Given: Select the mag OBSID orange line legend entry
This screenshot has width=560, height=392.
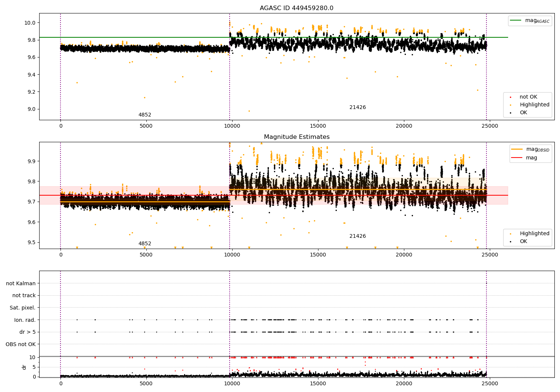Looking at the screenshot, I should coord(530,149).
